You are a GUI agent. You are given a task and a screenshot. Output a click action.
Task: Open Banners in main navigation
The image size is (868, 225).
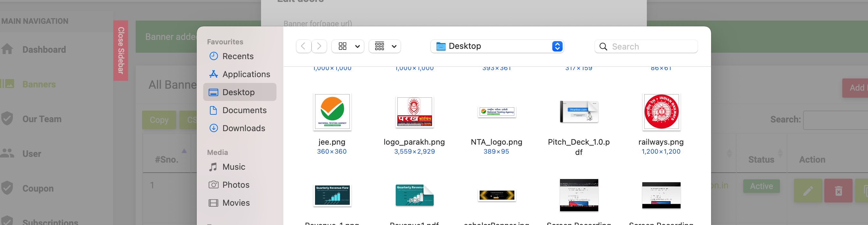tap(39, 84)
